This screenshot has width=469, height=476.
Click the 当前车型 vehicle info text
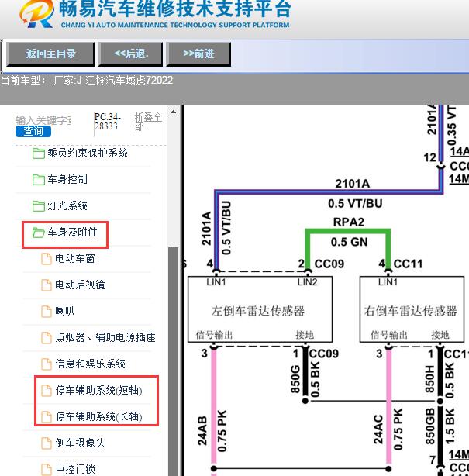[x=87, y=80]
